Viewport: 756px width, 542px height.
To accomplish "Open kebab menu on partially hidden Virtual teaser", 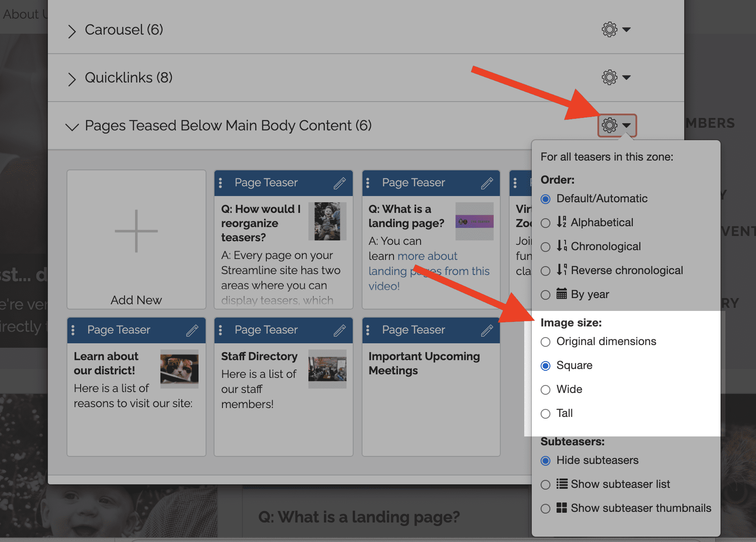I will coord(515,183).
